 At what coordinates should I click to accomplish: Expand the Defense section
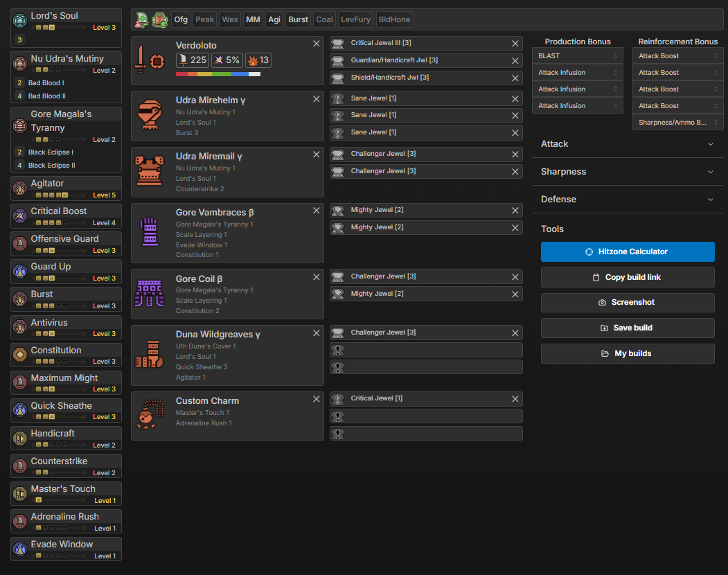coord(628,200)
